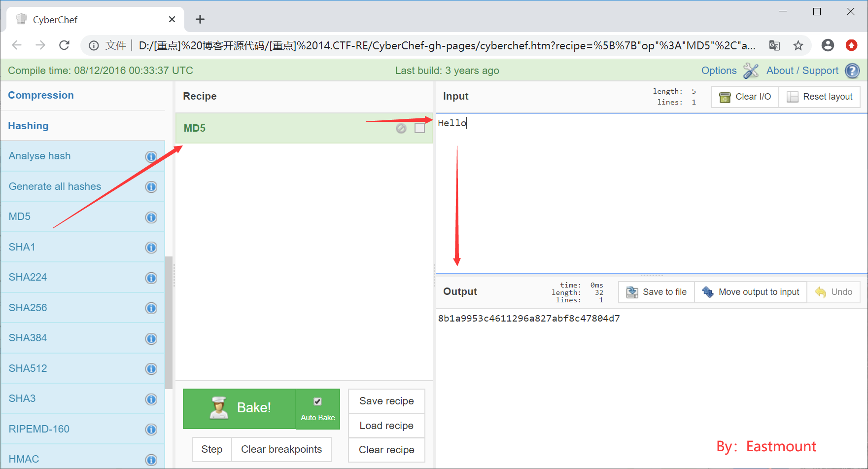The width and height of the screenshot is (868, 469).
Task: Select the RIPEMD-160 operation
Action: [83, 429]
